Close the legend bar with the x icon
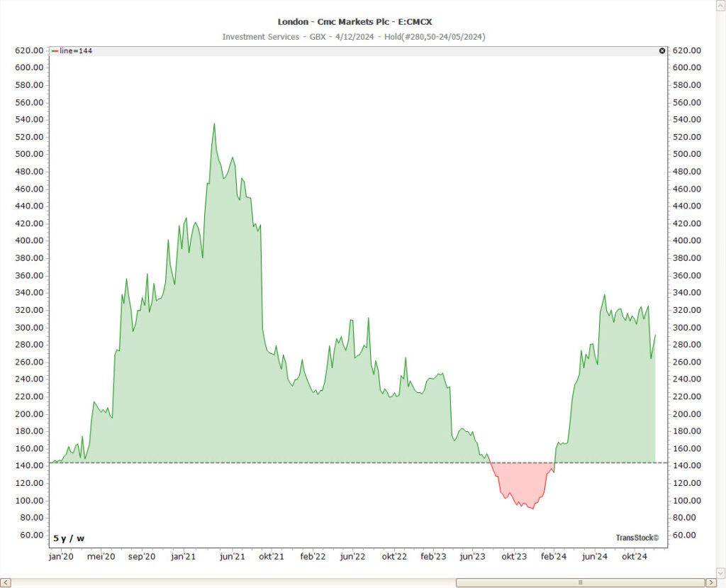 pos(662,50)
